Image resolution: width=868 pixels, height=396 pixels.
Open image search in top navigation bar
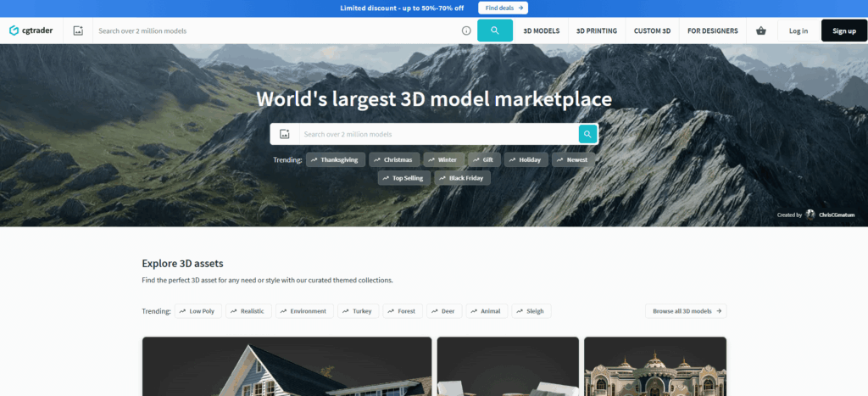click(x=78, y=31)
